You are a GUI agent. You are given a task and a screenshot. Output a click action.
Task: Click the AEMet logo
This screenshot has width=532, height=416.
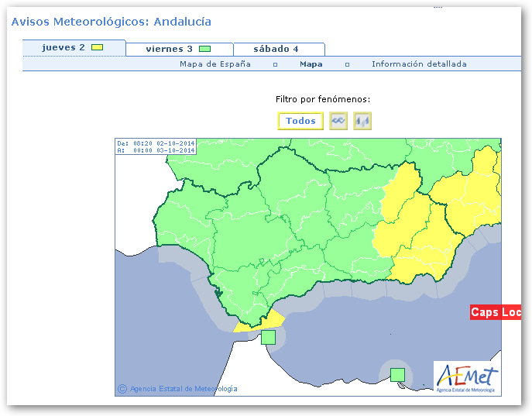pyautogui.click(x=466, y=378)
